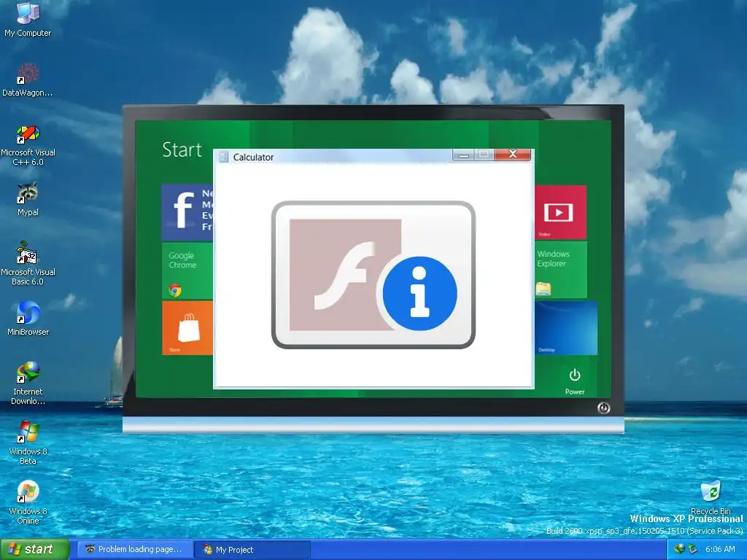747x560 pixels.
Task: Open the blue Desktop tile
Action: coord(565,327)
